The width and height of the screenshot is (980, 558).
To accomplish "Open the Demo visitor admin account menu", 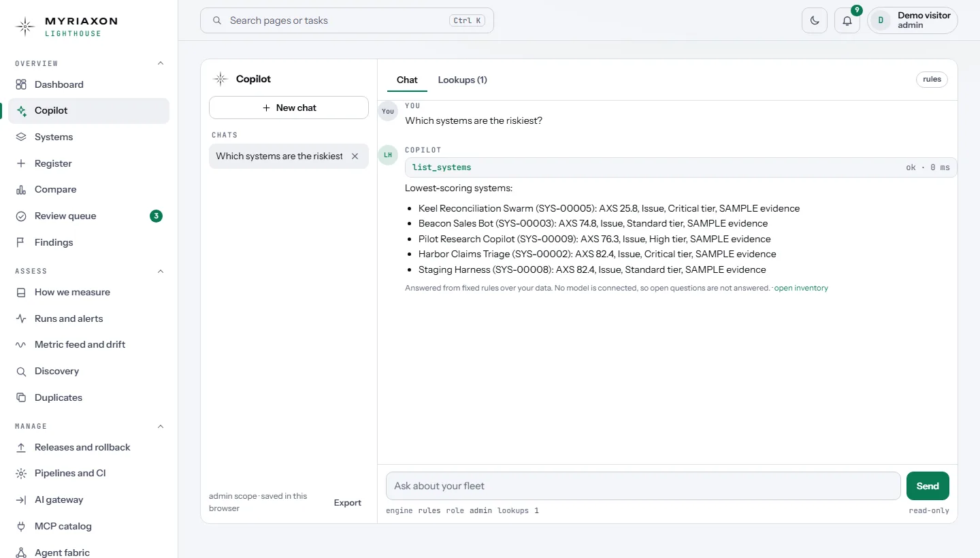I will [913, 20].
